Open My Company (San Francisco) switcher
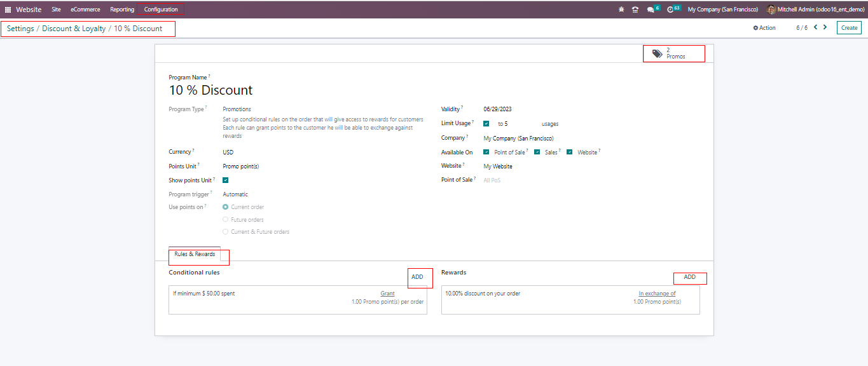This screenshot has height=366, width=868. click(x=722, y=10)
